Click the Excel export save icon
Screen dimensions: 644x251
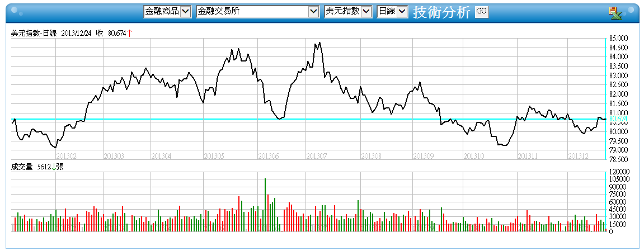click(615, 13)
